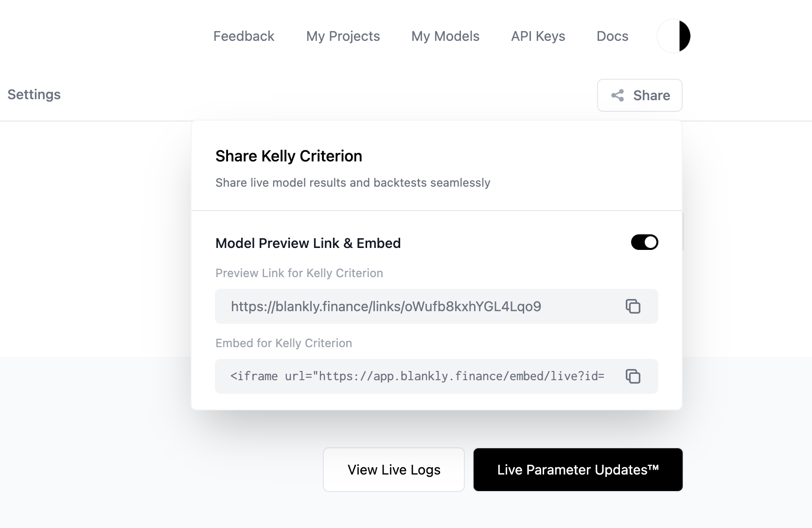
Task: Click the Embed for Kelly Criterion label
Action: 283,343
